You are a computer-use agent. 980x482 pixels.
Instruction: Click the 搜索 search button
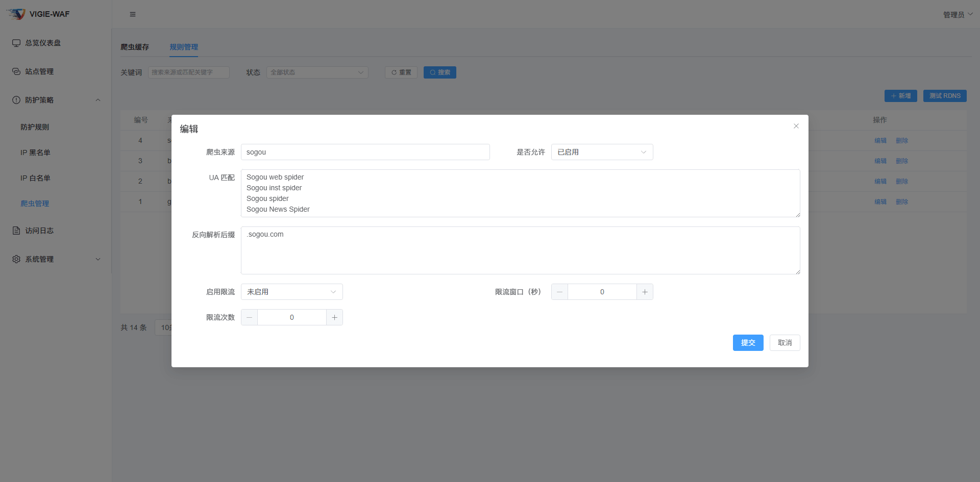tap(440, 72)
